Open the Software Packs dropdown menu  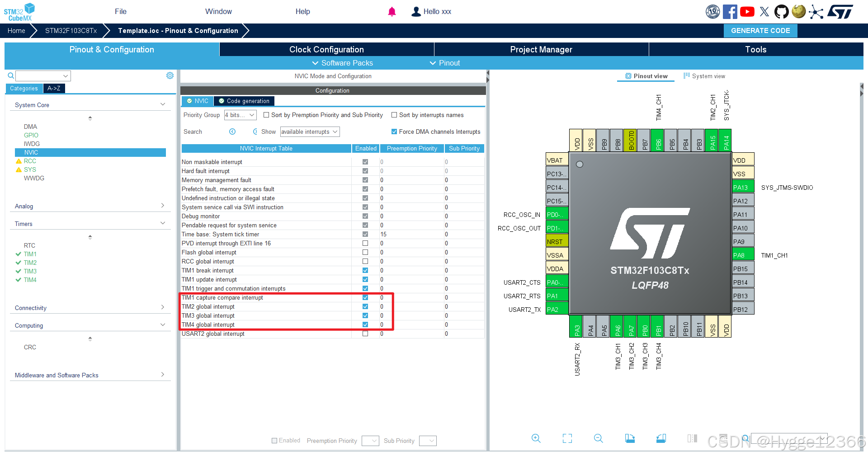coord(342,63)
